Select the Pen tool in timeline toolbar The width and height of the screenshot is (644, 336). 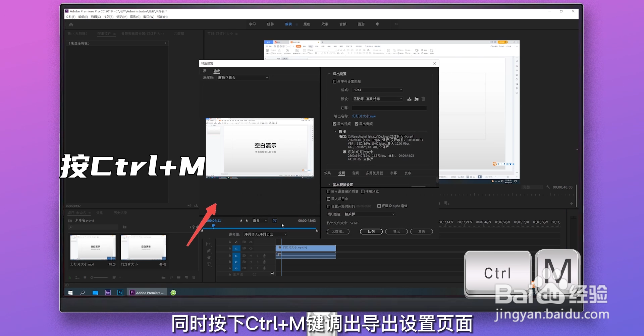pyautogui.click(x=209, y=251)
